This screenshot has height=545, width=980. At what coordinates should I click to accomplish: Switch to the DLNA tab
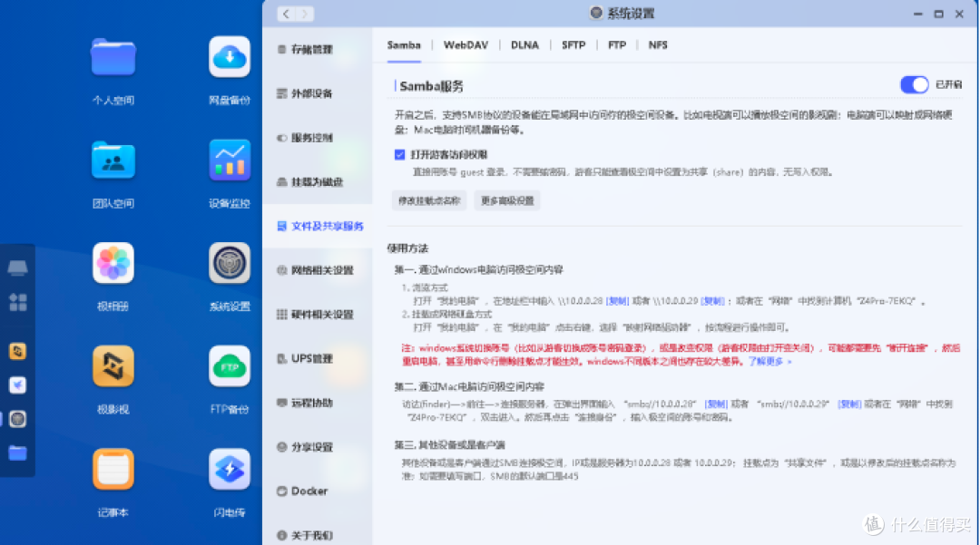[524, 45]
